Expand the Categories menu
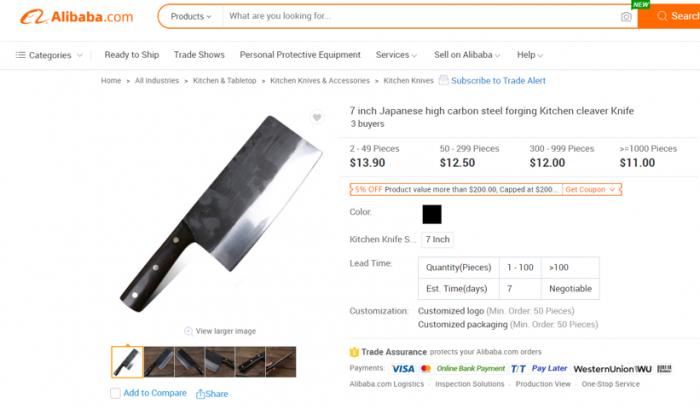 [44, 55]
